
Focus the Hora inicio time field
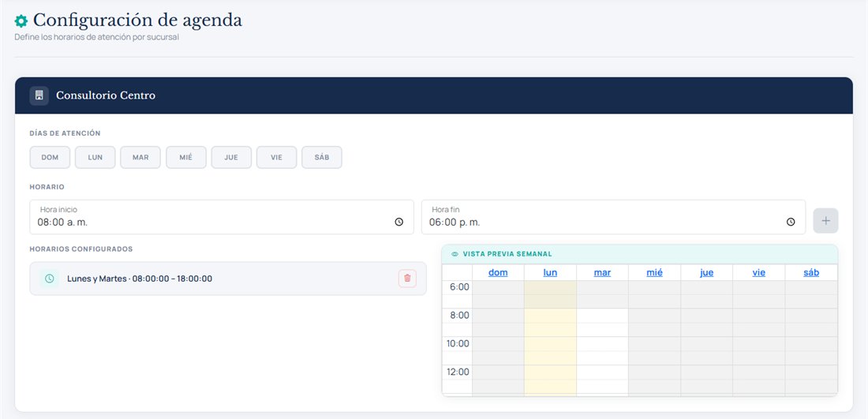pos(222,217)
